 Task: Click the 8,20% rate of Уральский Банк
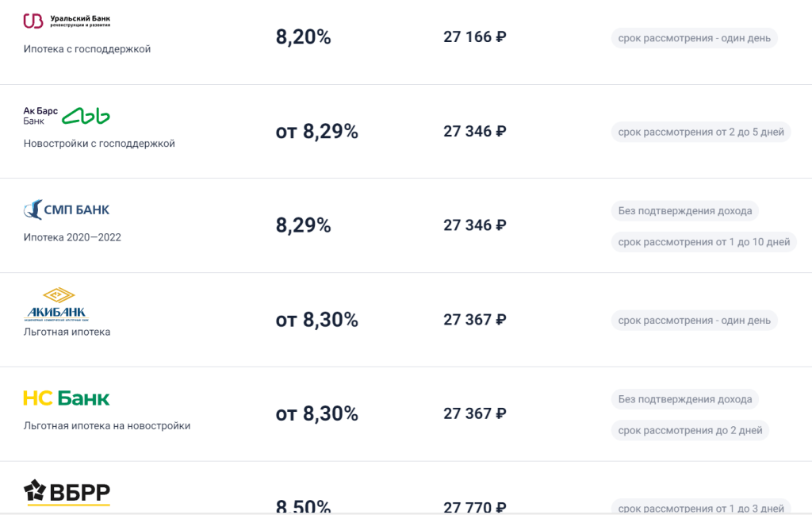[x=303, y=37]
